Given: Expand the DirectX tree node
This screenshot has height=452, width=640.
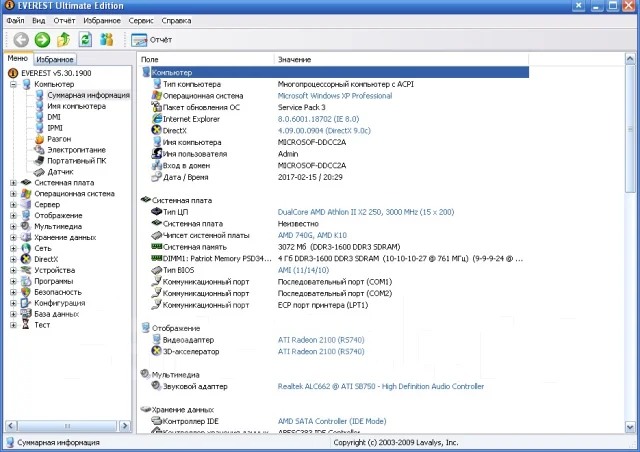Looking at the screenshot, I should point(13,259).
